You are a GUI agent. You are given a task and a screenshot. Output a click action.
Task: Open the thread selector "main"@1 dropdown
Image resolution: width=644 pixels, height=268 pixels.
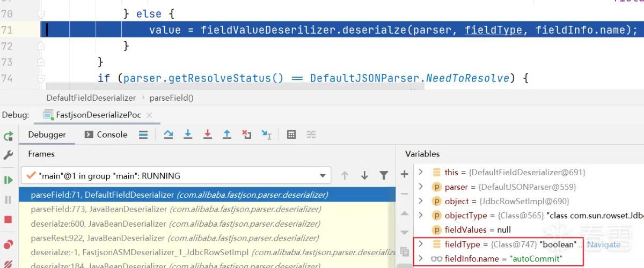176,175
